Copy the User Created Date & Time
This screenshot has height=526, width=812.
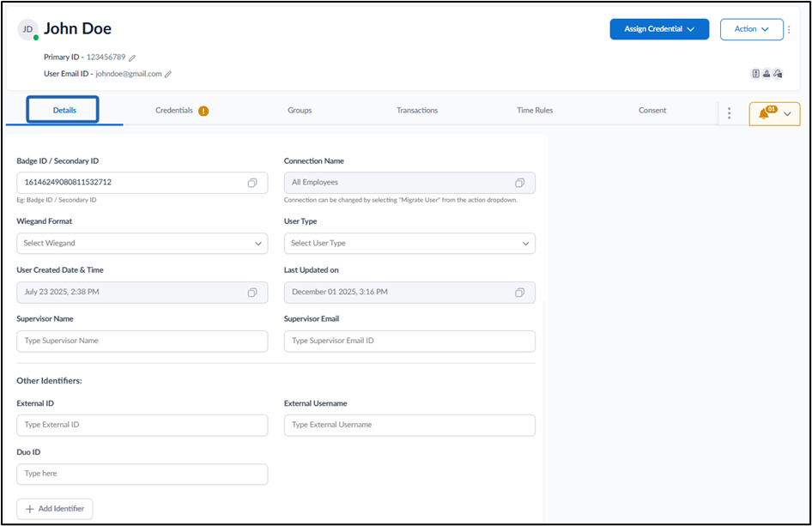click(252, 293)
